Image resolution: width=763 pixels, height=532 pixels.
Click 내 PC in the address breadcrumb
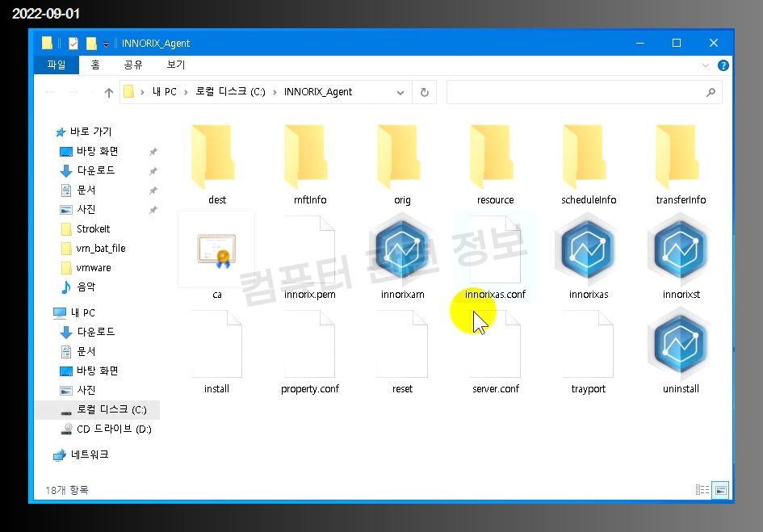[x=165, y=92]
